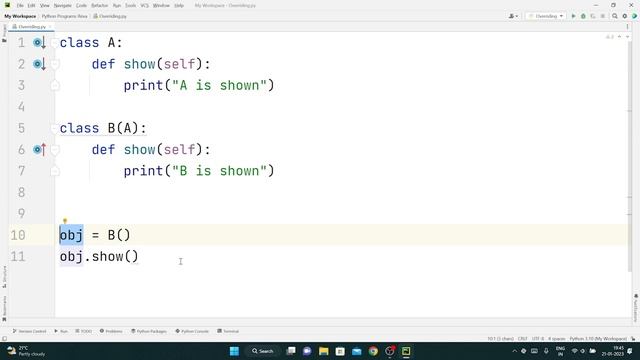
Task: Click the editor vertical scrollbar
Action: click(630, 155)
